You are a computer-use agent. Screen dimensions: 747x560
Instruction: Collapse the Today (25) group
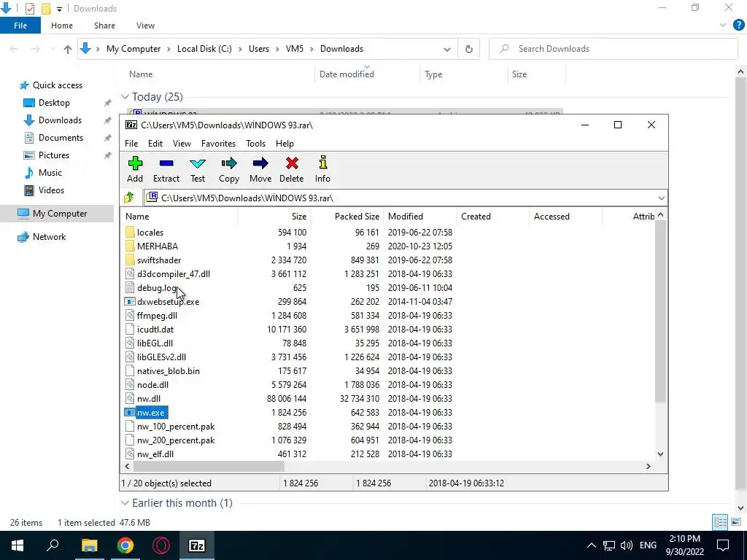coord(125,97)
